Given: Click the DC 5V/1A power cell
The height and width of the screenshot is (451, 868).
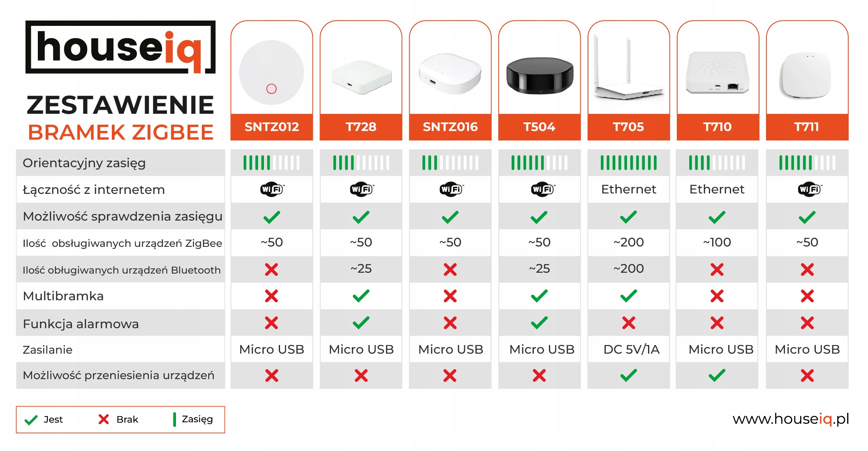Looking at the screenshot, I should coord(631,349).
